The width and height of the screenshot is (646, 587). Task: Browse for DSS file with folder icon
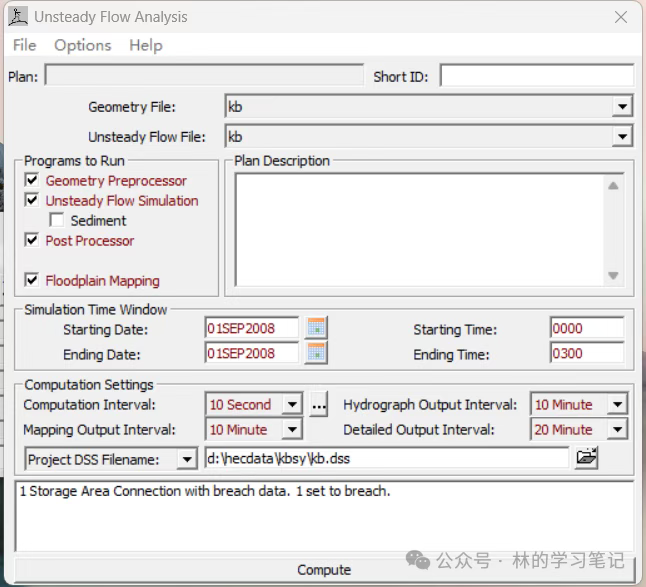pyautogui.click(x=587, y=458)
